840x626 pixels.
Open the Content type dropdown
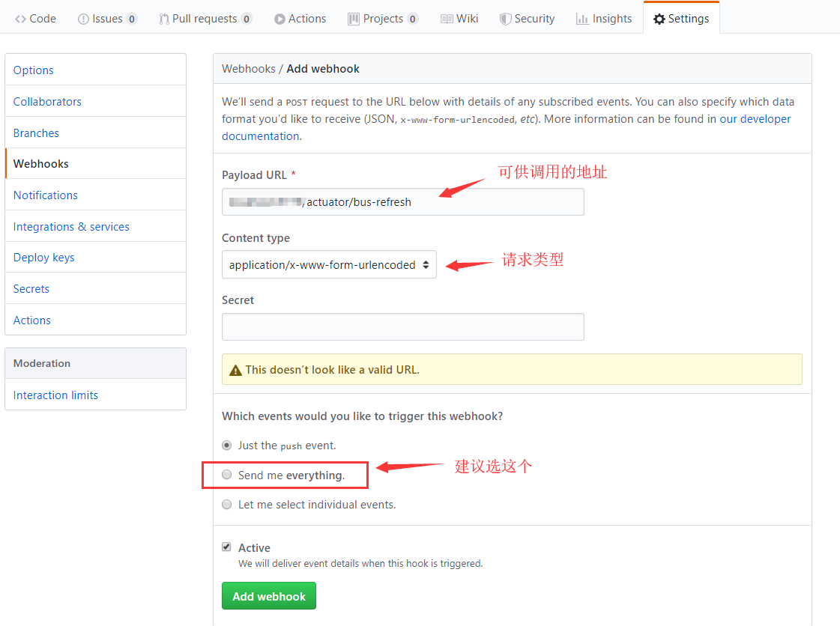(x=329, y=264)
